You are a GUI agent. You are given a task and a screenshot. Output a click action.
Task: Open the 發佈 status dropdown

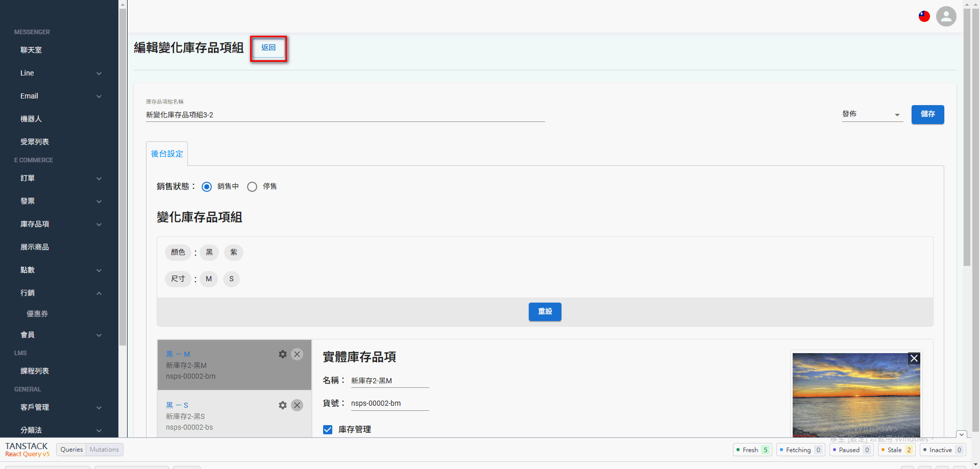pyautogui.click(x=872, y=114)
